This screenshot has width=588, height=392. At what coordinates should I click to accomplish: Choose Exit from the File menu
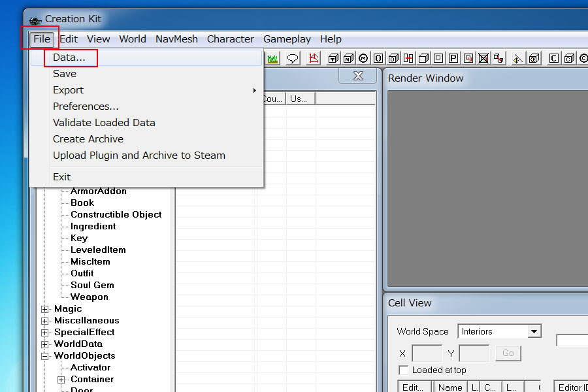(x=146, y=176)
